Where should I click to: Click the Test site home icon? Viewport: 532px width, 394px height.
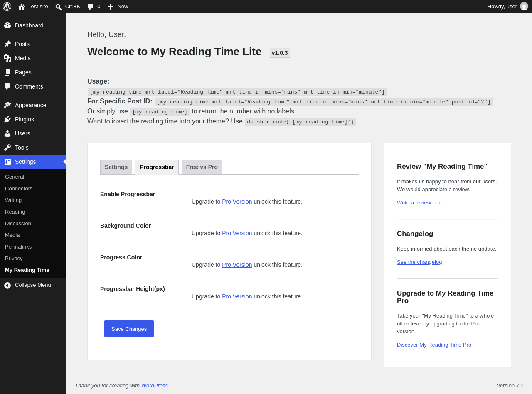(22, 7)
